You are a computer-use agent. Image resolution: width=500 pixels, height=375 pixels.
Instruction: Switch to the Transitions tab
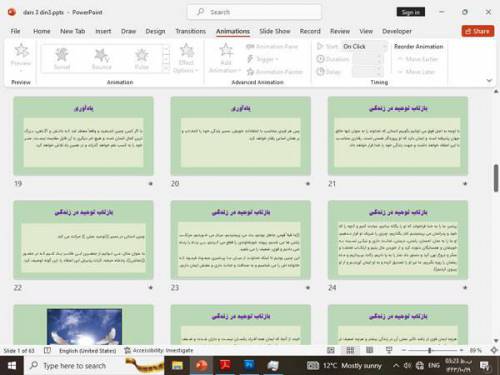(x=191, y=31)
